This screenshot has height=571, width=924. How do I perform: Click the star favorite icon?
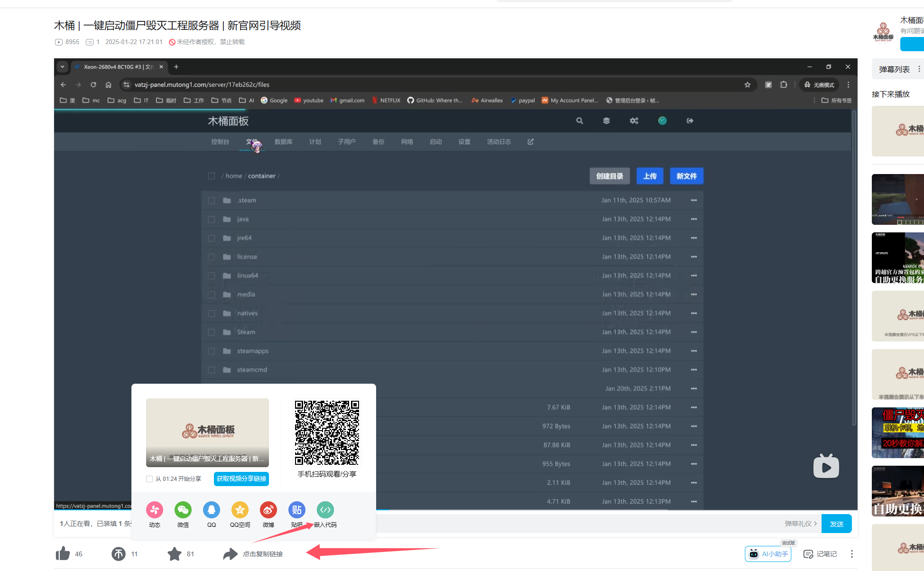coord(175,553)
